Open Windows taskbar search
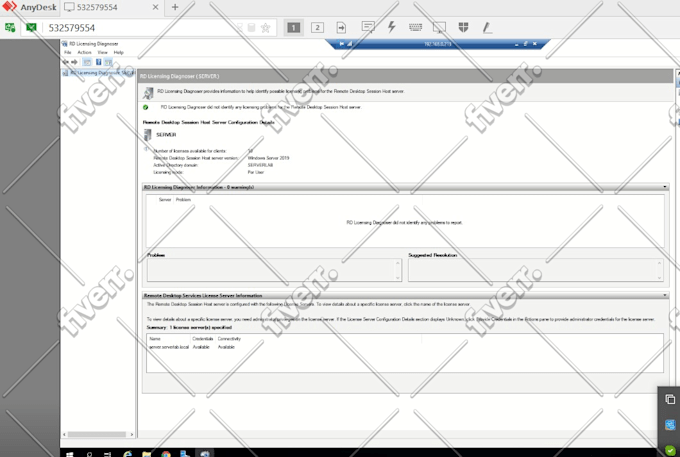Viewport: 680px width, 457px height. (x=89, y=454)
